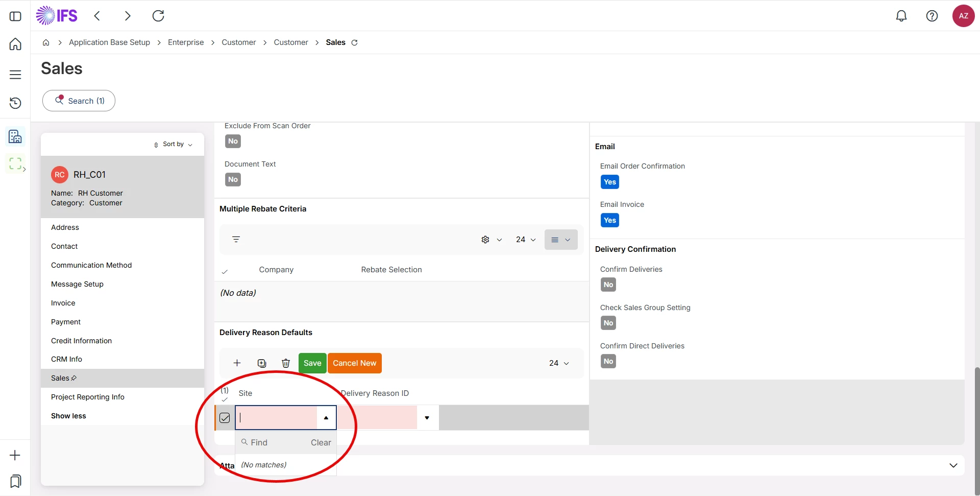
Task: Toggle Email Invoice Yes switch
Action: pyautogui.click(x=610, y=221)
